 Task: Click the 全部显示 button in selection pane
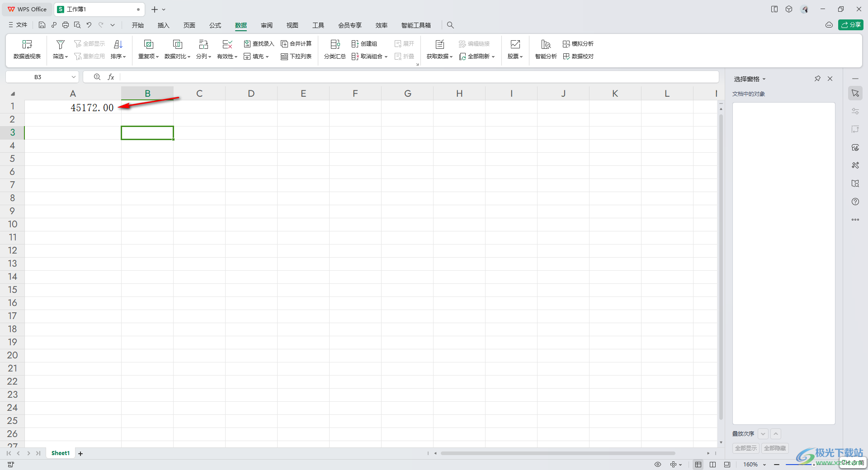(x=746, y=448)
